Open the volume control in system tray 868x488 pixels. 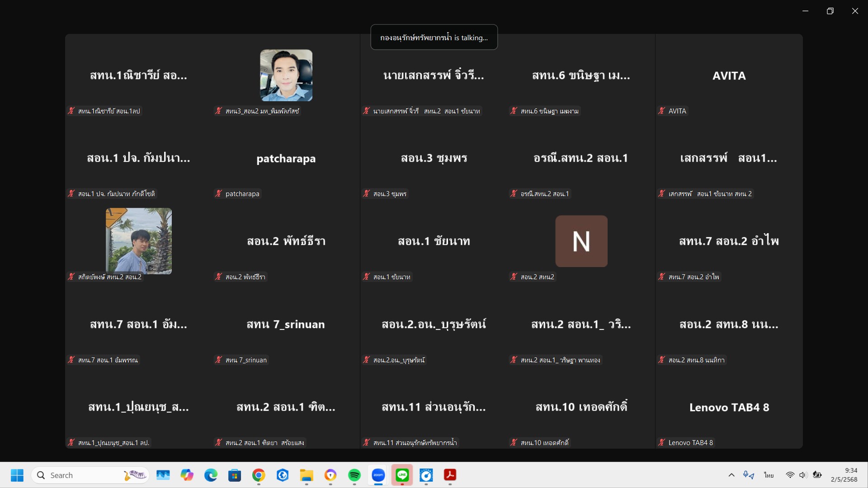[x=802, y=475]
